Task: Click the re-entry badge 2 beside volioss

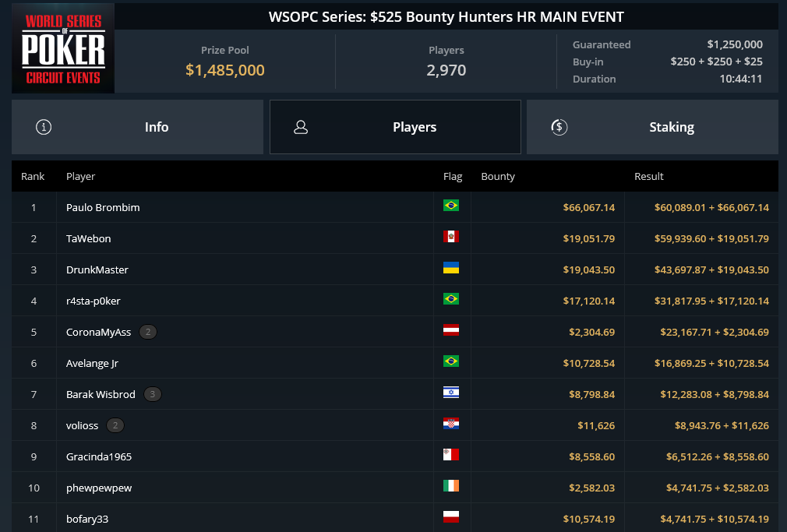Action: (115, 425)
